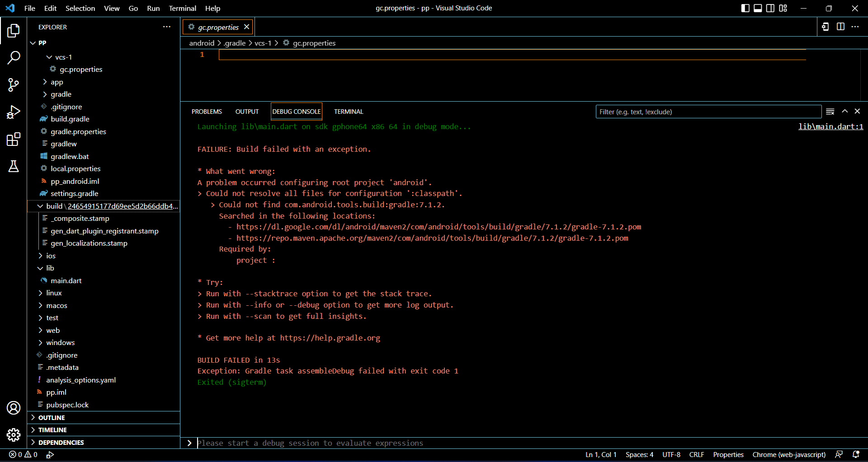Screen dimensions: 868x462
Task: Expand the DEPENDENCIES section
Action: click(x=104, y=443)
